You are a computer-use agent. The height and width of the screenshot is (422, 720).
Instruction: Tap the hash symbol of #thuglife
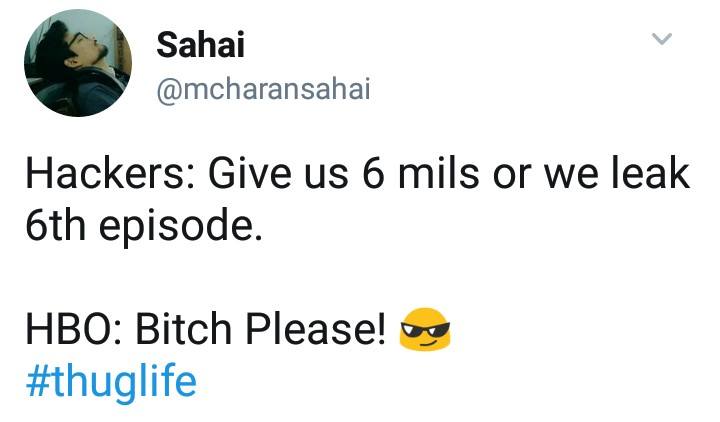(x=38, y=381)
